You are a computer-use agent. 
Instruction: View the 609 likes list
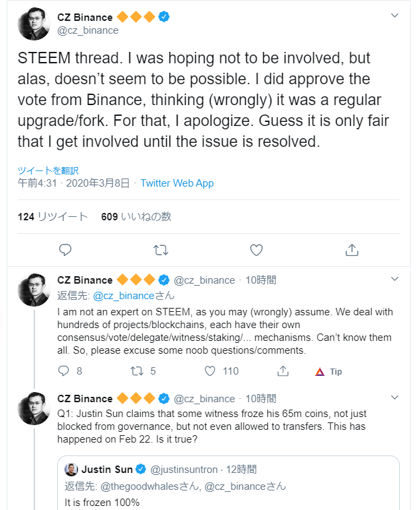click(x=136, y=216)
